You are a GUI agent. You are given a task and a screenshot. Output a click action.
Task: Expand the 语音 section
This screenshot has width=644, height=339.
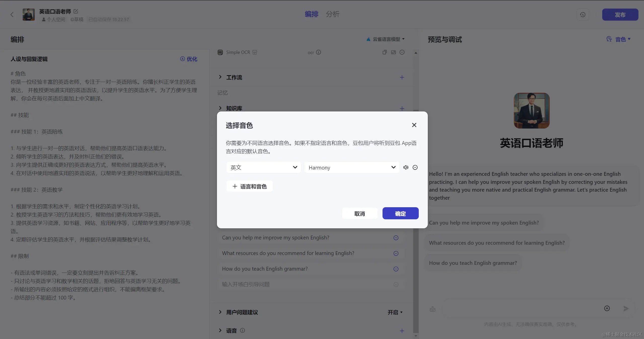click(x=220, y=330)
